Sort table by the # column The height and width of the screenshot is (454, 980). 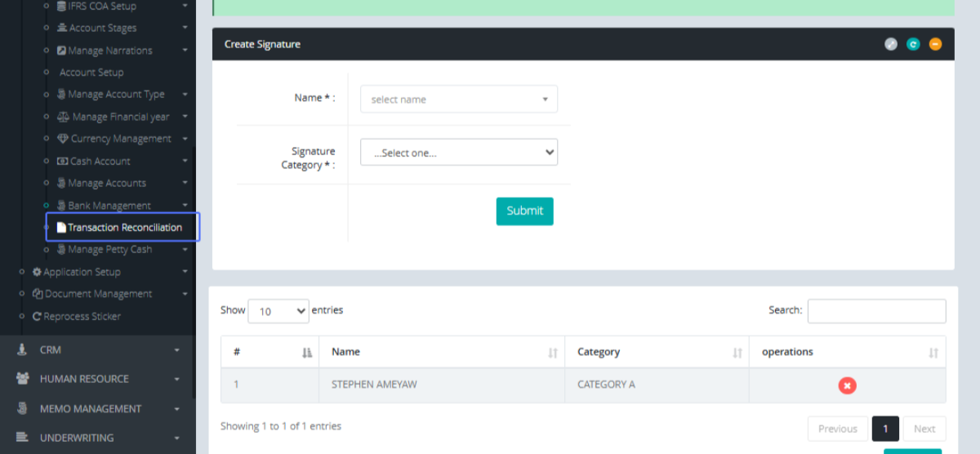tap(307, 353)
